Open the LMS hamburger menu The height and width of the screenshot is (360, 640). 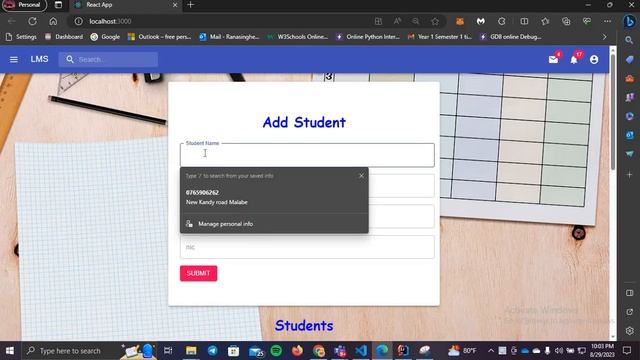pyautogui.click(x=13, y=60)
